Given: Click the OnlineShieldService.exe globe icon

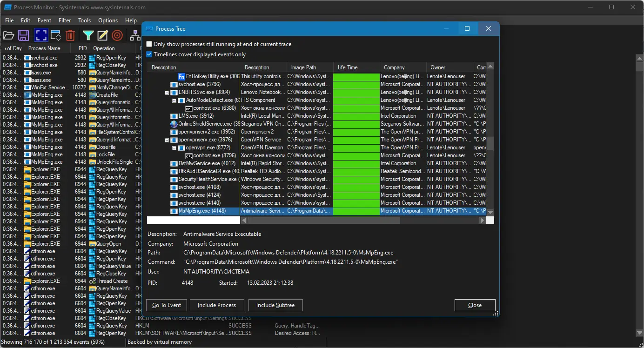Looking at the screenshot, I should [x=174, y=124].
